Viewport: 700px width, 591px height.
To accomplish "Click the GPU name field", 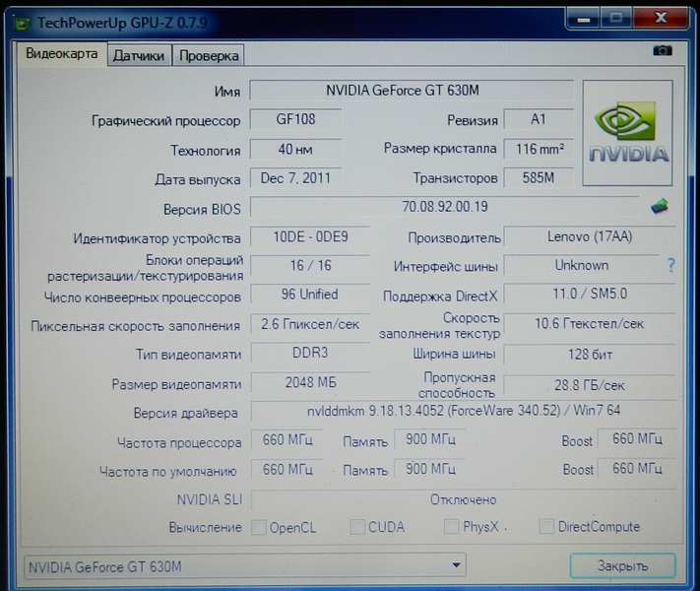I will click(411, 91).
